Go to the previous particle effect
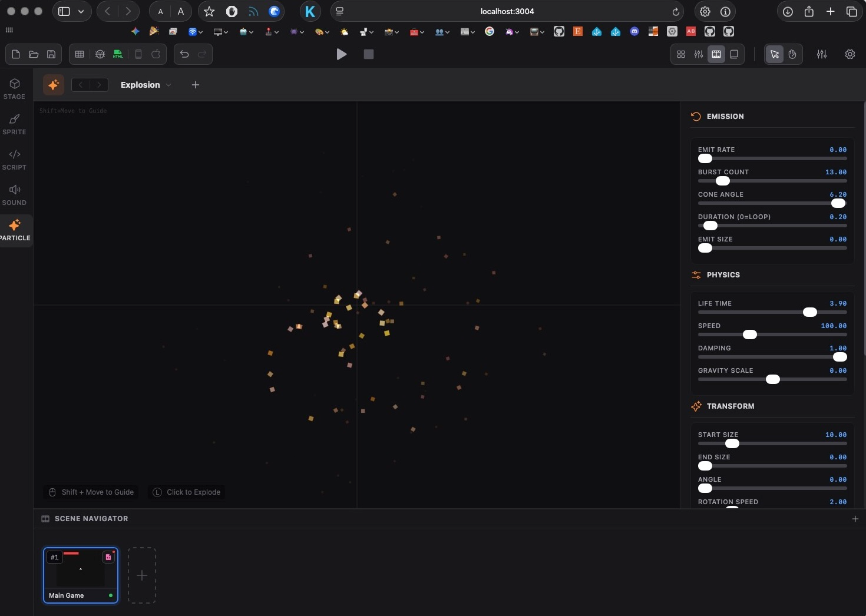This screenshot has height=616, width=866. click(x=81, y=85)
